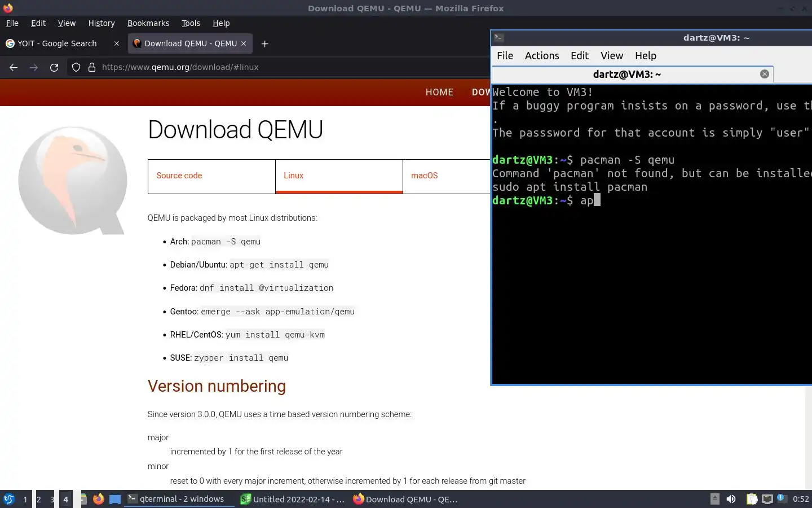Open Firefox Bookmarks menu

(148, 23)
